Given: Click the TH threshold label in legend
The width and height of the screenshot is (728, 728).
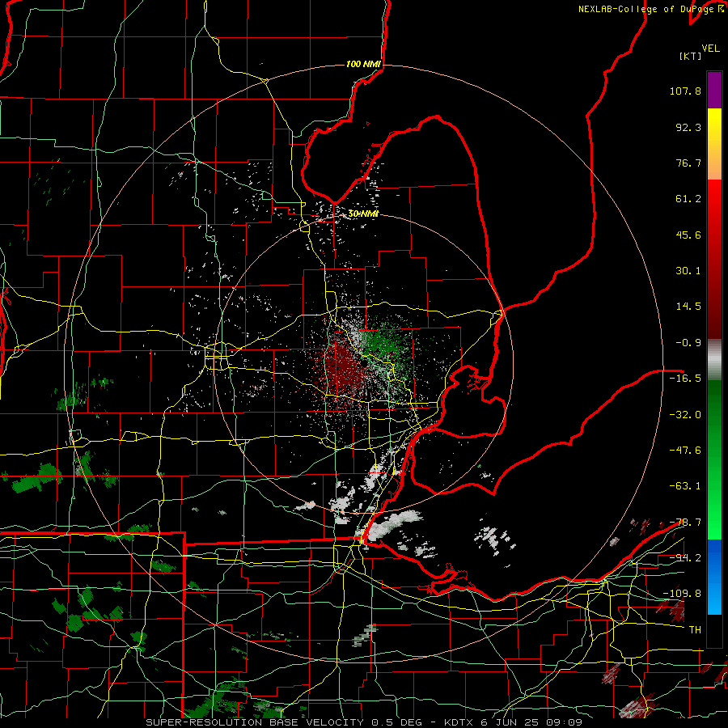Looking at the screenshot, I should [x=695, y=629].
